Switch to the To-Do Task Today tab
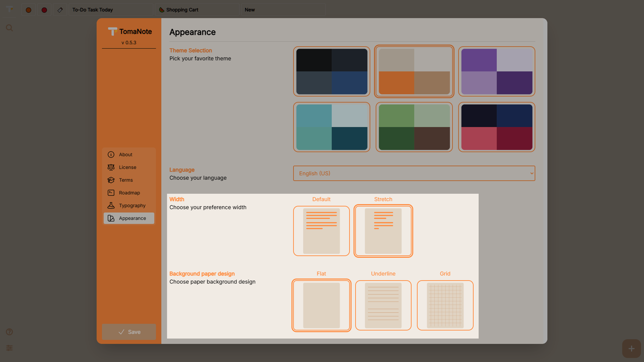 (x=111, y=10)
